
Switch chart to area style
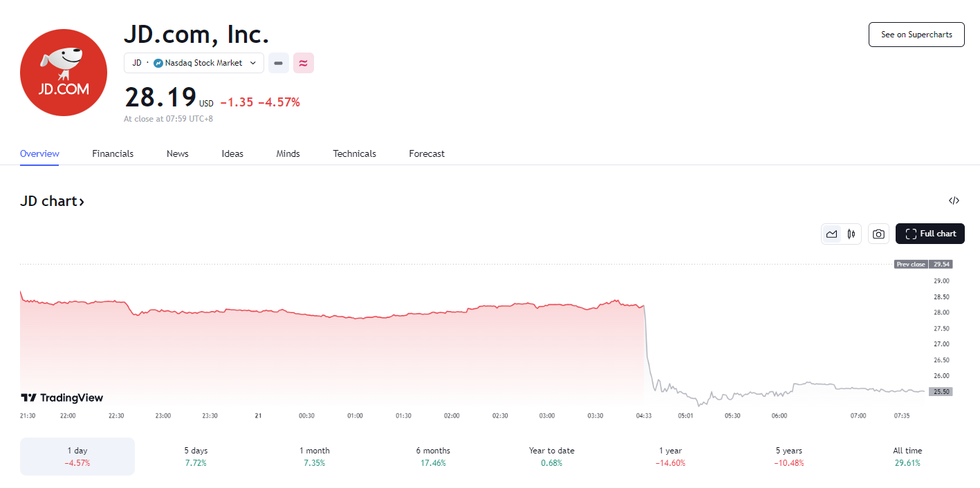[831, 234]
